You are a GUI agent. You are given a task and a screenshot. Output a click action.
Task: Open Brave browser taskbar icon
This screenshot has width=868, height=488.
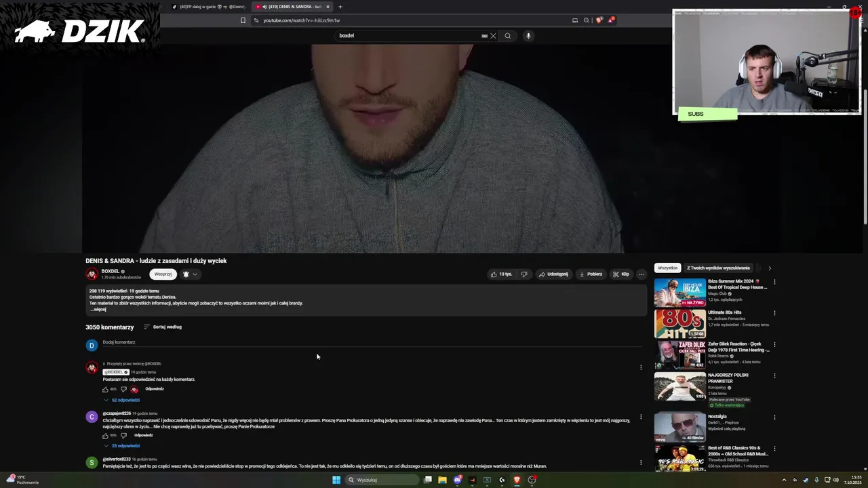click(x=517, y=480)
